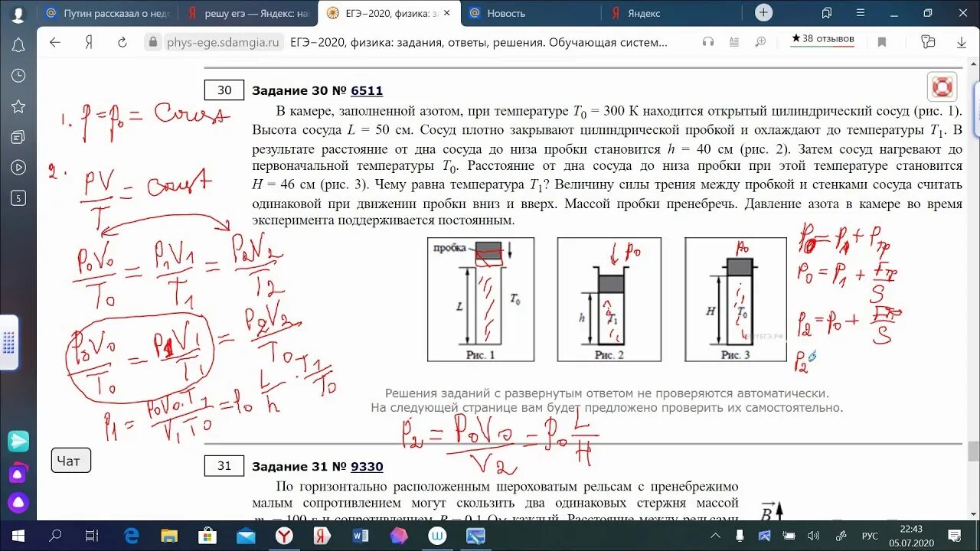
Task: Click the sidebar icon numbered 5
Action: point(18,198)
